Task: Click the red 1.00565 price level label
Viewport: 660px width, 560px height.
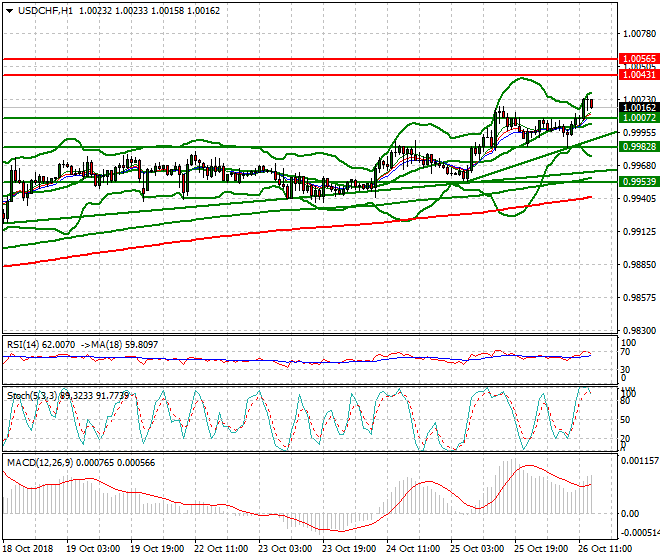Action: pos(639,59)
